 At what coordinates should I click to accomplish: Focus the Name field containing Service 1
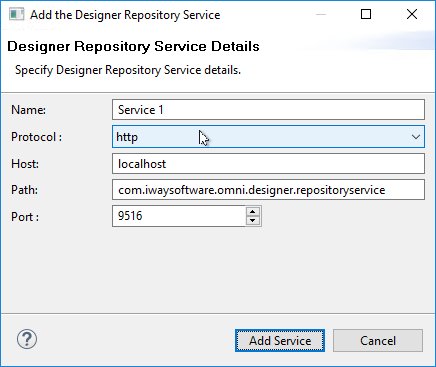(268, 109)
